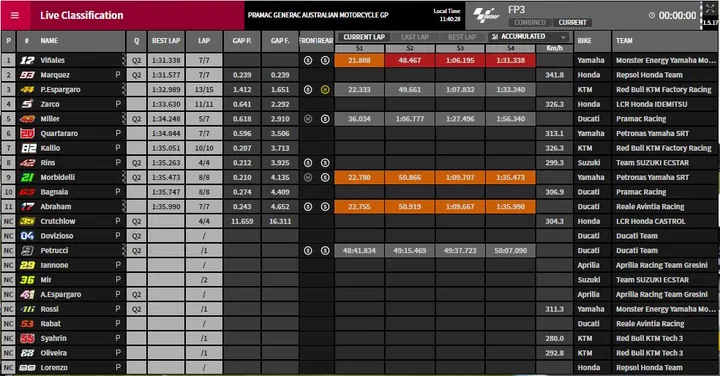Click the NAME column header
The width and height of the screenshot is (720, 376).
pos(49,41)
